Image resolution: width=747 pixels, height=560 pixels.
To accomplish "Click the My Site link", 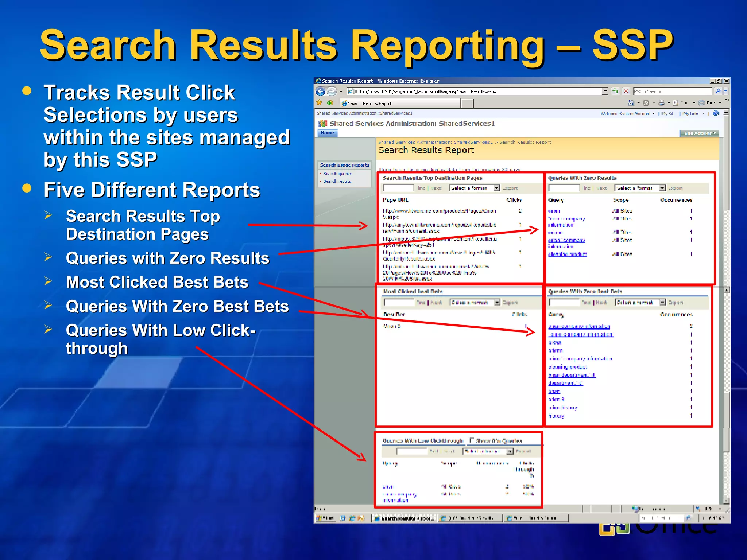I will [667, 114].
